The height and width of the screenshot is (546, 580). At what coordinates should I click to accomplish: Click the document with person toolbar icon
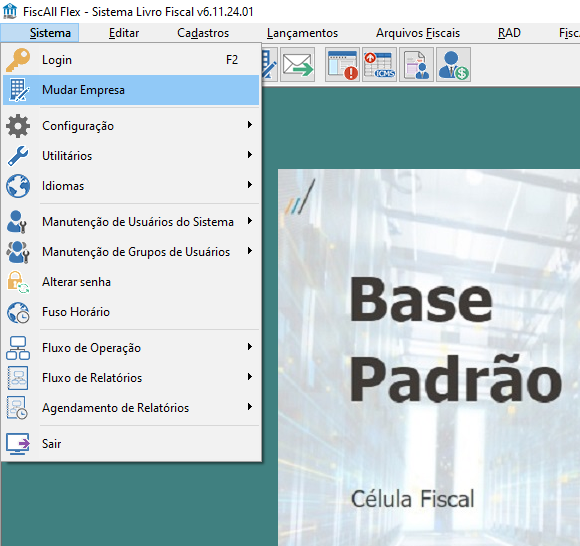(x=417, y=65)
